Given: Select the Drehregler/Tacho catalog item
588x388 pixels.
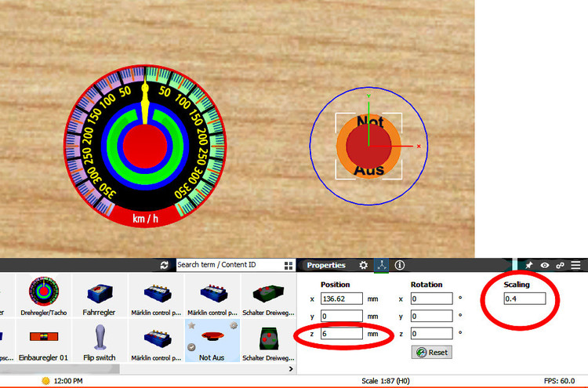Looking at the screenshot, I should click(x=44, y=296).
